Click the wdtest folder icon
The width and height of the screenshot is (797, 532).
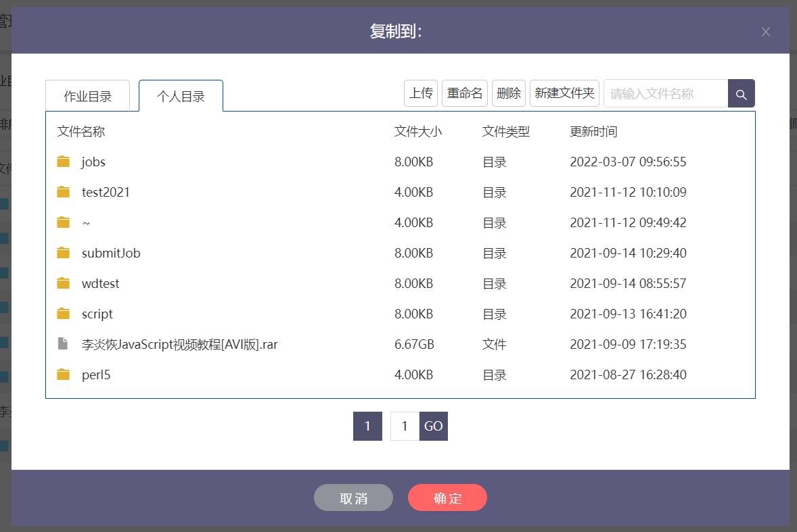[64, 283]
